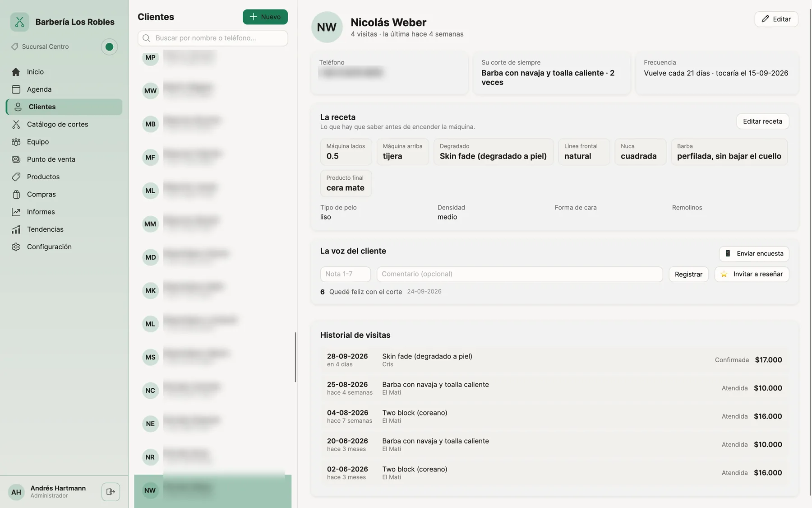The height and width of the screenshot is (508, 812).
Task: Click Invitar a reseñar button
Action: [752, 274]
